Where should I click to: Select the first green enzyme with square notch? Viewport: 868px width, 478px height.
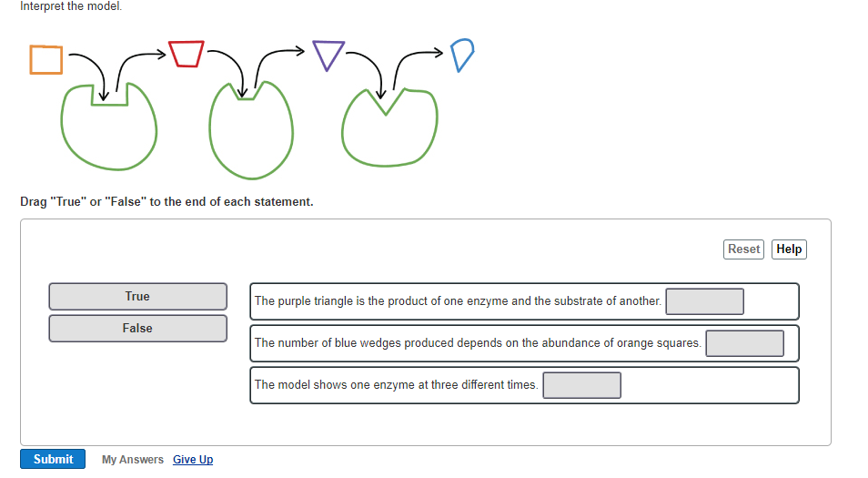point(108,127)
